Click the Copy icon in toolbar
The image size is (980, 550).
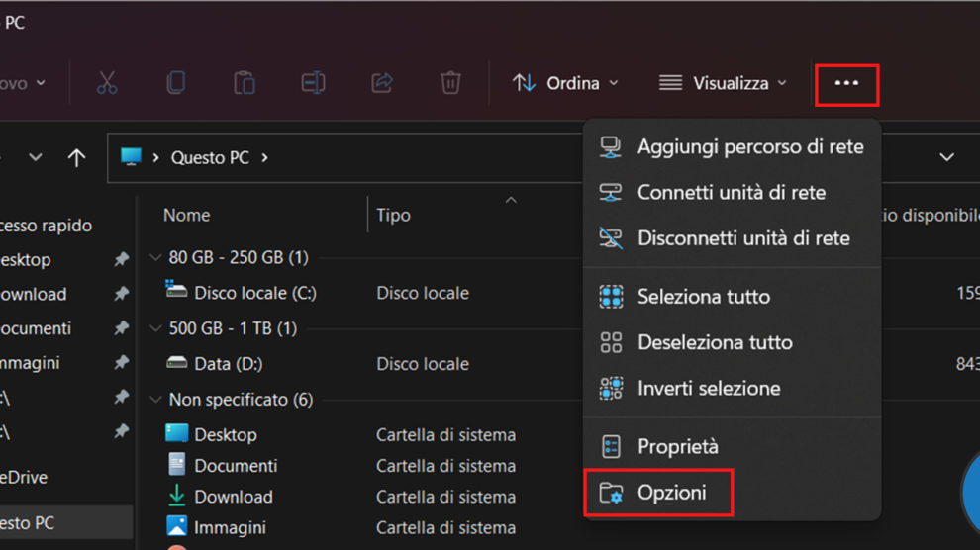pyautogui.click(x=175, y=83)
